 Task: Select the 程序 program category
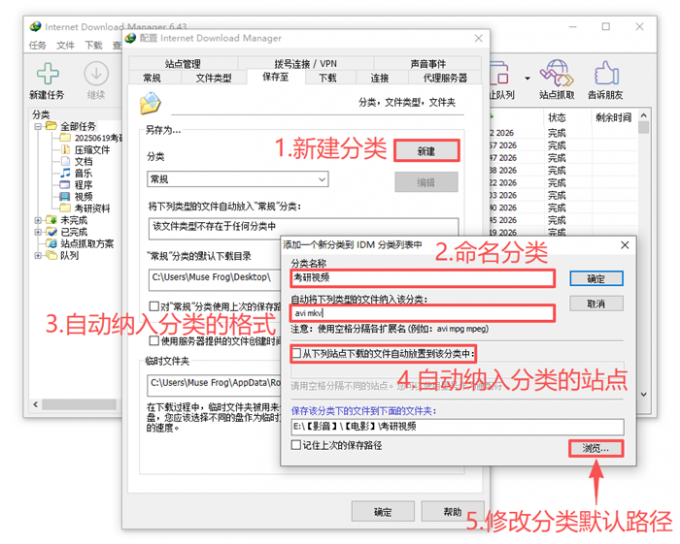(x=83, y=185)
